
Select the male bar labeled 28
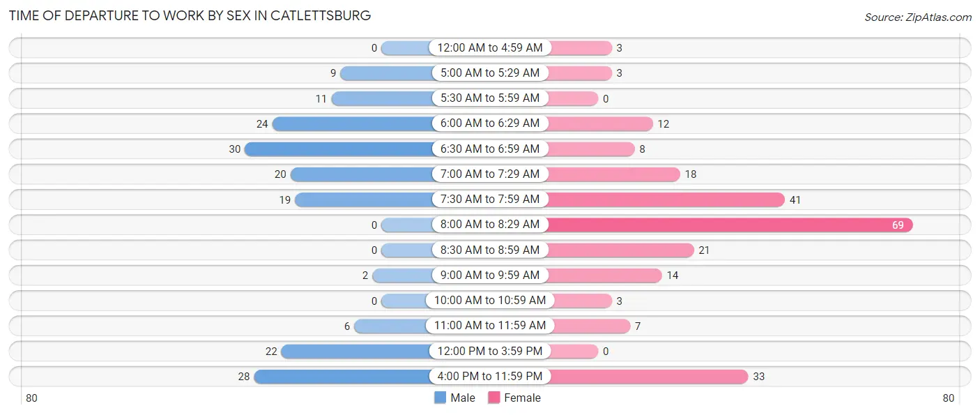tap(344, 377)
